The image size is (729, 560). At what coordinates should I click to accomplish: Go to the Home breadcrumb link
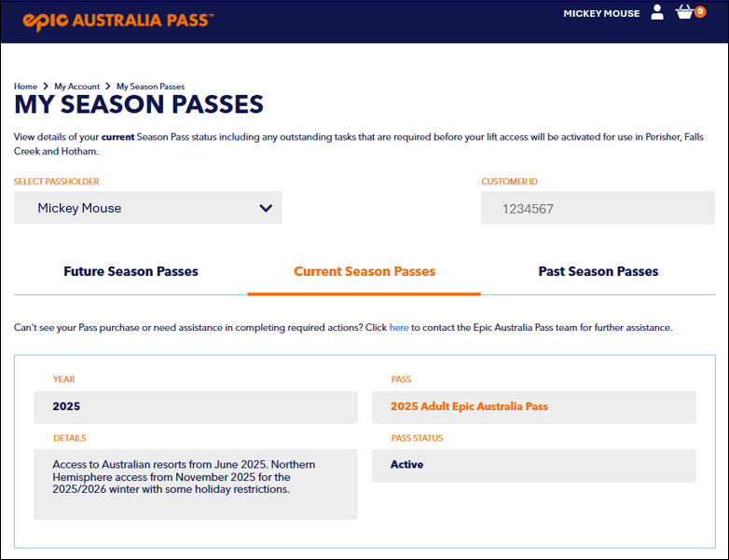coord(25,87)
